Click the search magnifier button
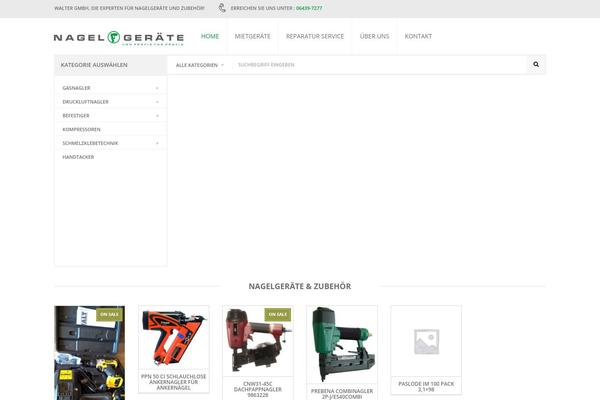Viewport: 600px width, 400px height. (536, 64)
